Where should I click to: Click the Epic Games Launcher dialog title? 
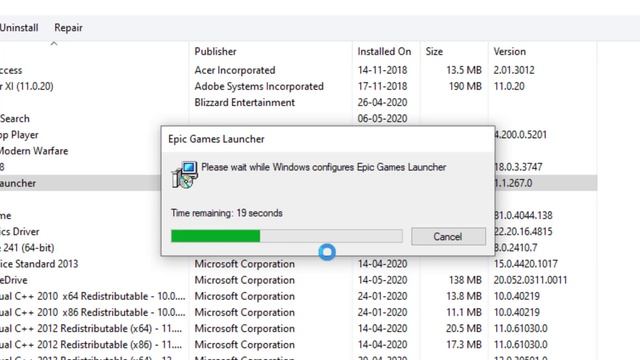[x=216, y=139]
